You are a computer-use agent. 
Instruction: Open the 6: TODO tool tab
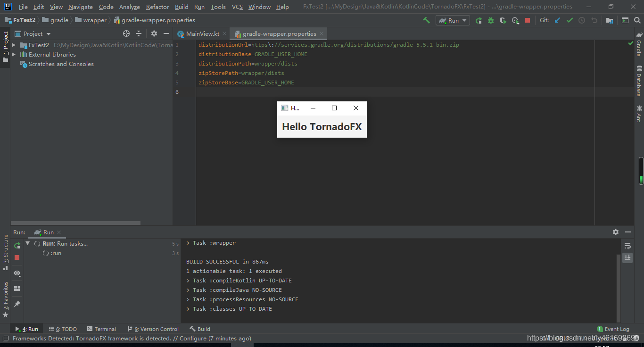click(x=63, y=329)
